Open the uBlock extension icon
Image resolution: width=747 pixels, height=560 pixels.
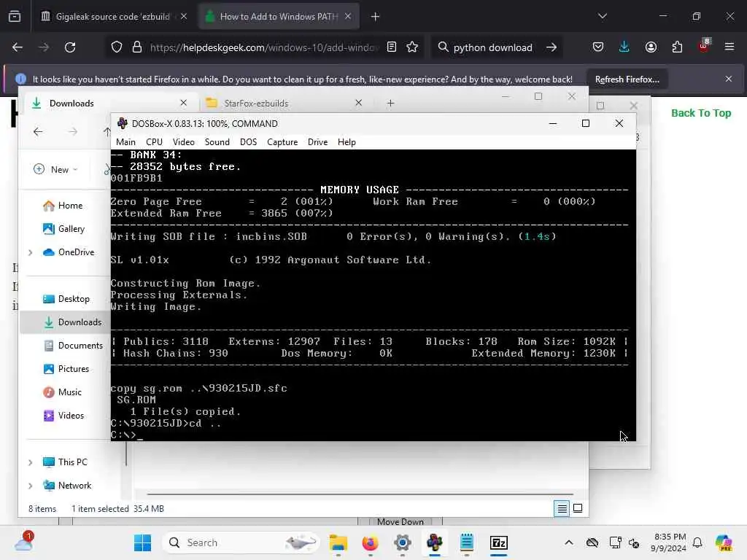coord(704,46)
